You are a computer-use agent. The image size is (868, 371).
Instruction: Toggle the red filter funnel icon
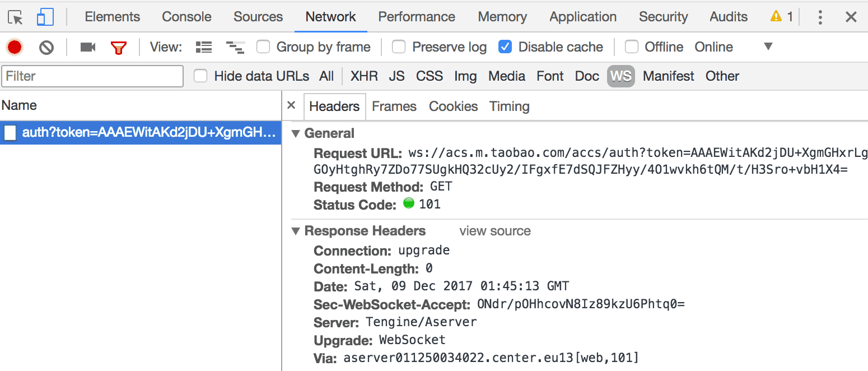(x=118, y=48)
